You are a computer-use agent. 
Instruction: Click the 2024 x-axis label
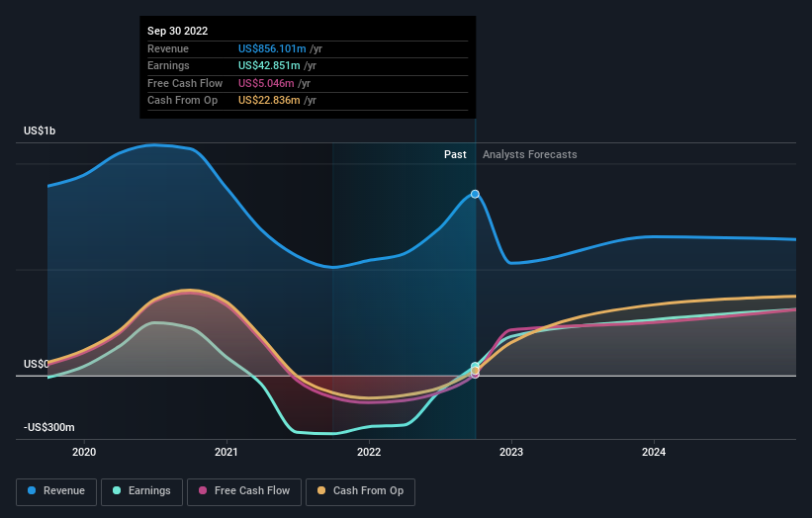(x=654, y=452)
